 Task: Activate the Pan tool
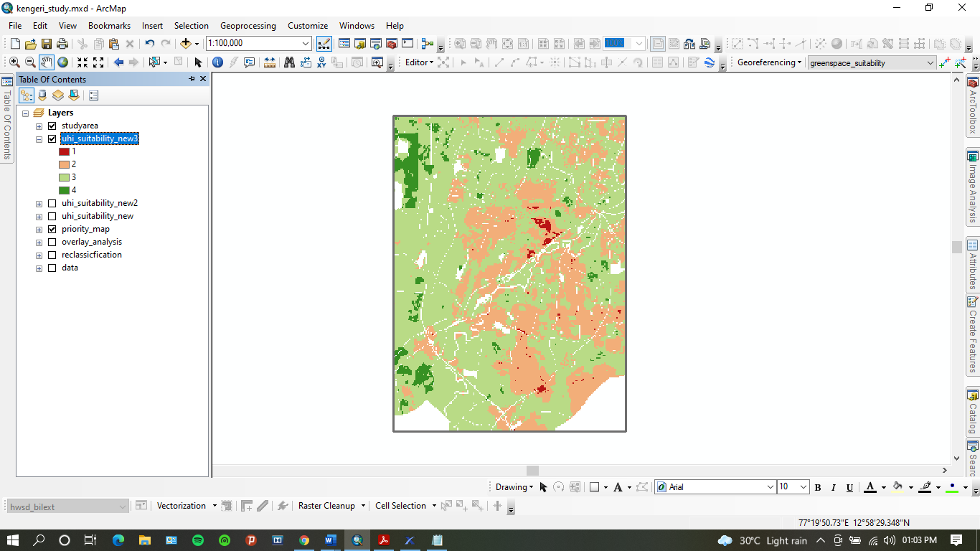pos(45,62)
